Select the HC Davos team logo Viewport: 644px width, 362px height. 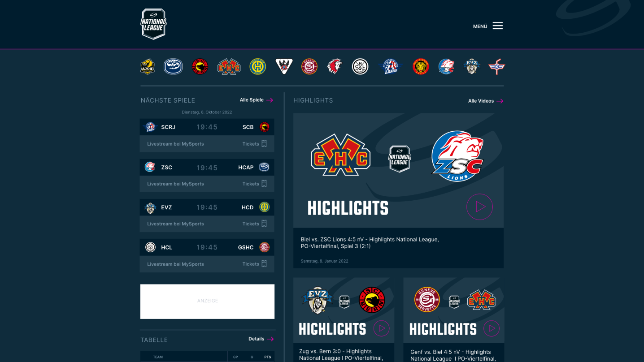pyautogui.click(x=258, y=67)
